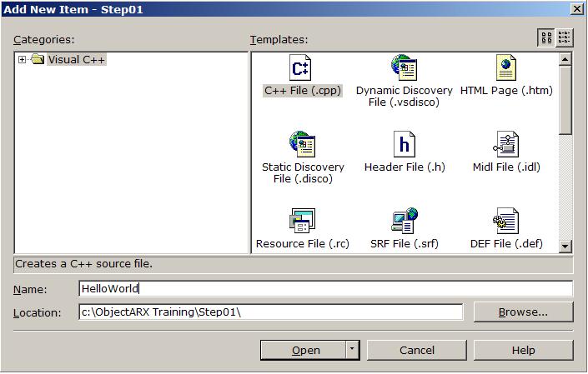Pick the Resource File (.rc) template icon
588x374 pixels.
tap(302, 221)
